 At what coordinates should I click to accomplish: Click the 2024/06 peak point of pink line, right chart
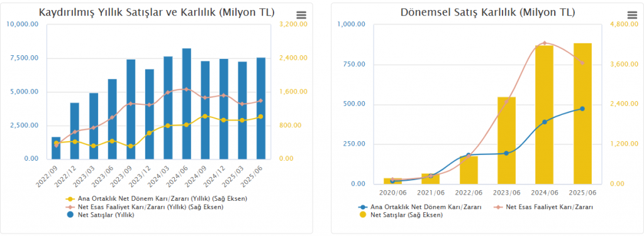click(545, 43)
